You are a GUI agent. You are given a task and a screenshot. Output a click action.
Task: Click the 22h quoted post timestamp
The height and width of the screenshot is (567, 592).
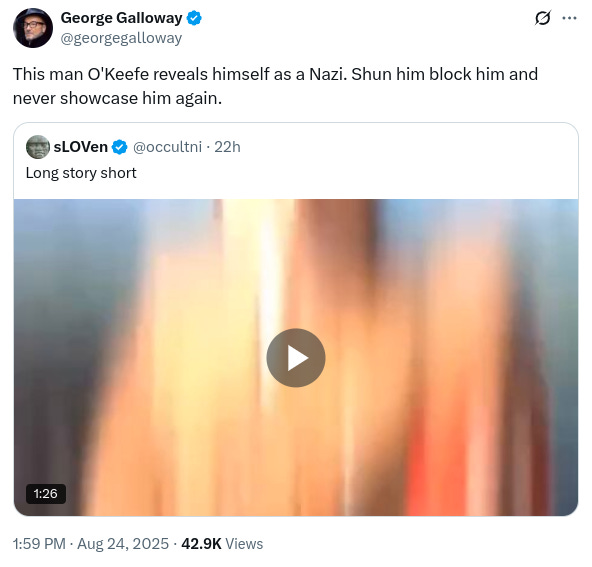[227, 147]
